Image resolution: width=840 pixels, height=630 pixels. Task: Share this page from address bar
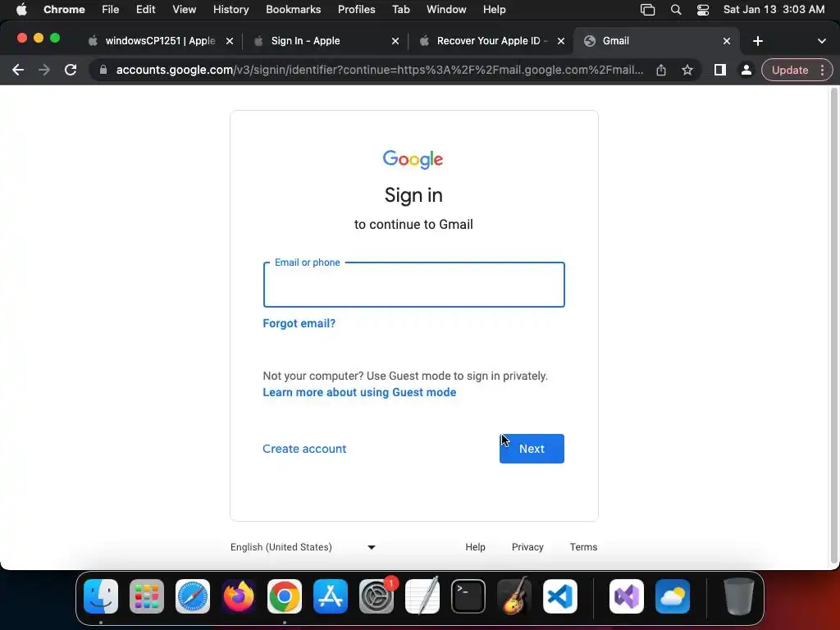point(661,70)
